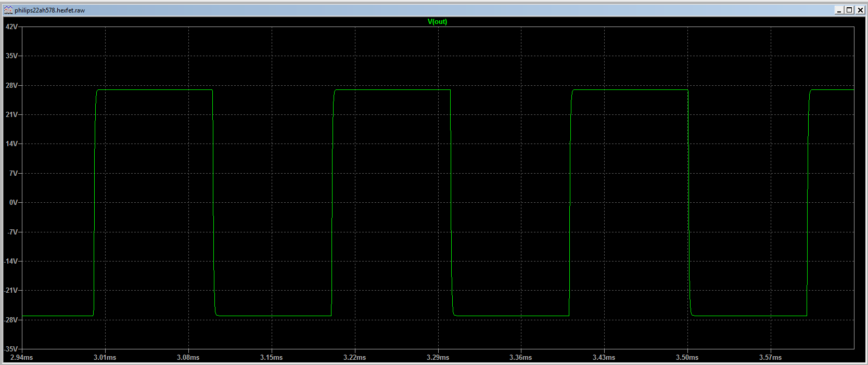Click the -14V vertical axis label
Viewport: 868px width, 365px height.
pos(11,261)
